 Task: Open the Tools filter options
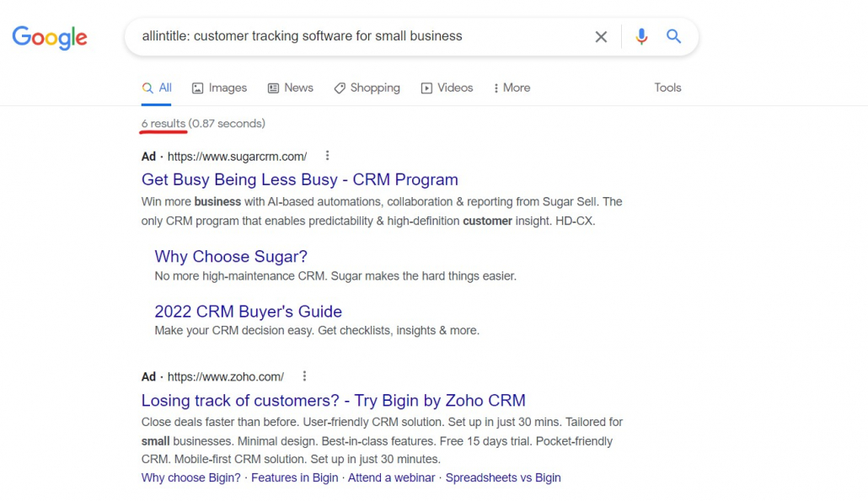pyautogui.click(x=667, y=88)
